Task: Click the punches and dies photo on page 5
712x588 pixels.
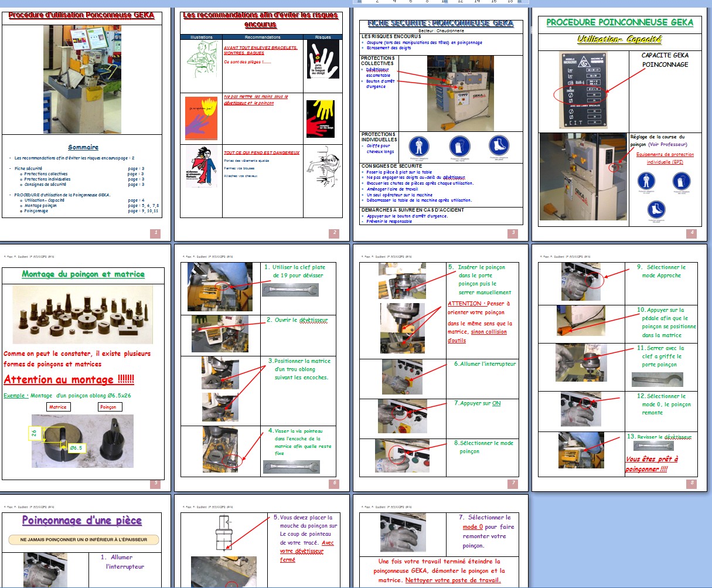Action: pyautogui.click(x=83, y=315)
